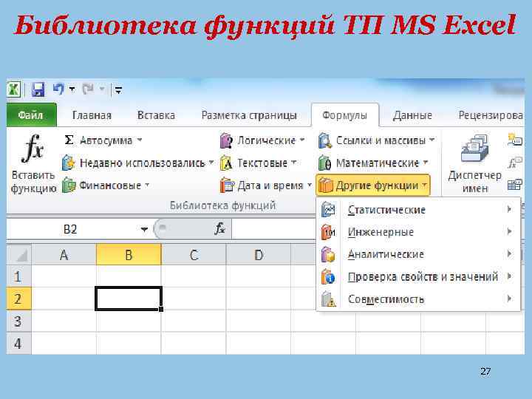Click the Диспетчер имен label
Screen dimensions: 532x399
[x=474, y=182]
